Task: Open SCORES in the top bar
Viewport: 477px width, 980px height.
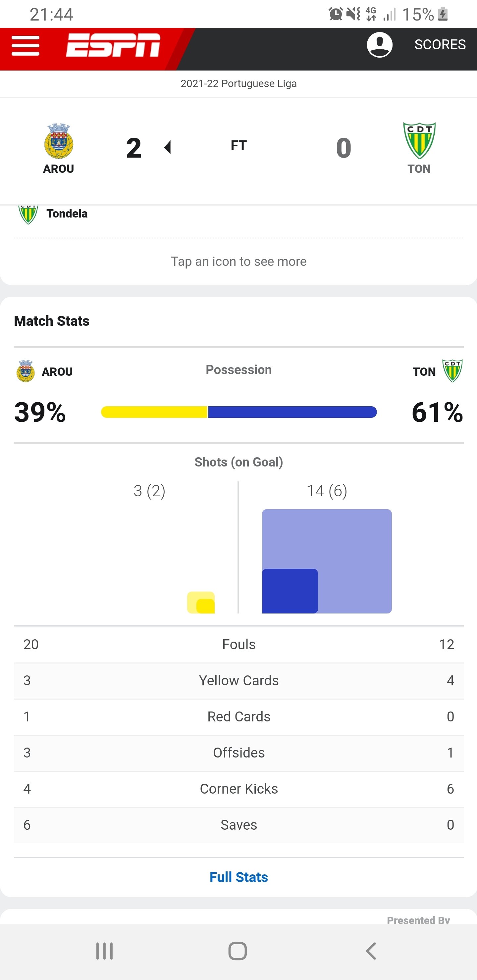Action: click(x=440, y=45)
